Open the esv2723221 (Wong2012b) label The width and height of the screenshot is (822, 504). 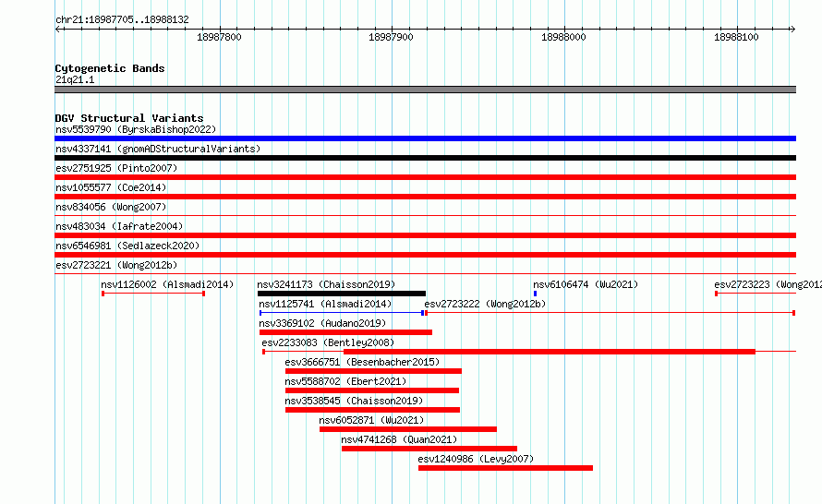[x=116, y=265]
